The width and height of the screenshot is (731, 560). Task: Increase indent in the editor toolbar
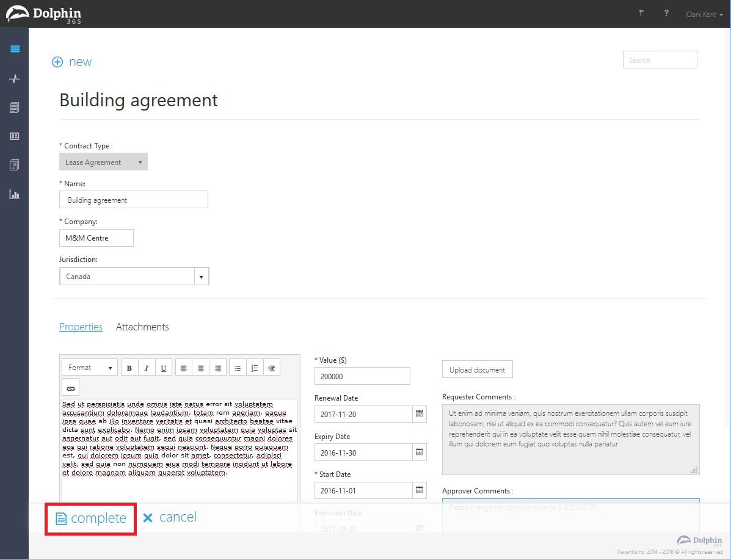pos(272,368)
